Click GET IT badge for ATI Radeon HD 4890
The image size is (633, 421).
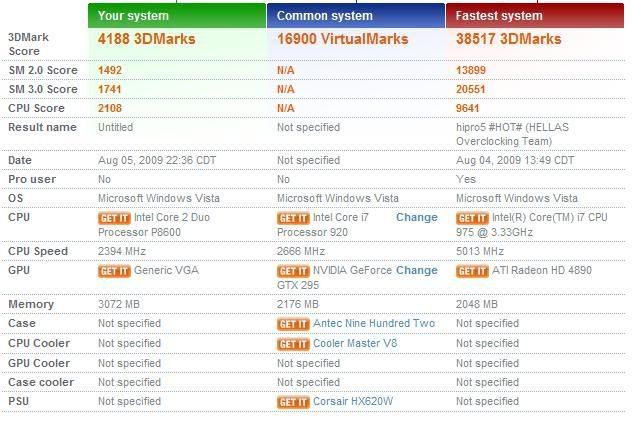(472, 271)
